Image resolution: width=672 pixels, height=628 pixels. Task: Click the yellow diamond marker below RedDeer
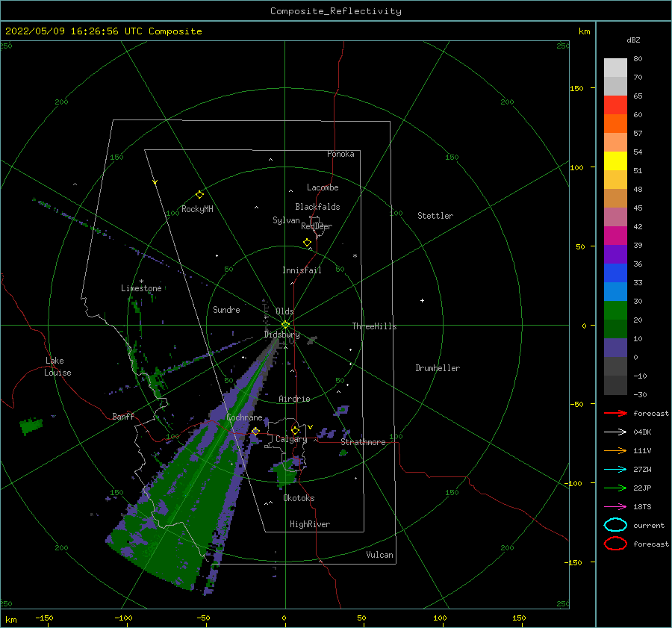click(x=307, y=243)
